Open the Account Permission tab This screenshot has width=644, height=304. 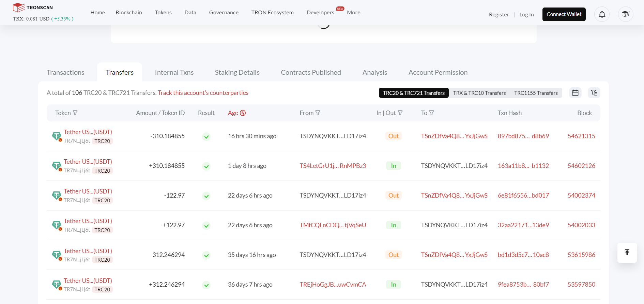pos(438,72)
